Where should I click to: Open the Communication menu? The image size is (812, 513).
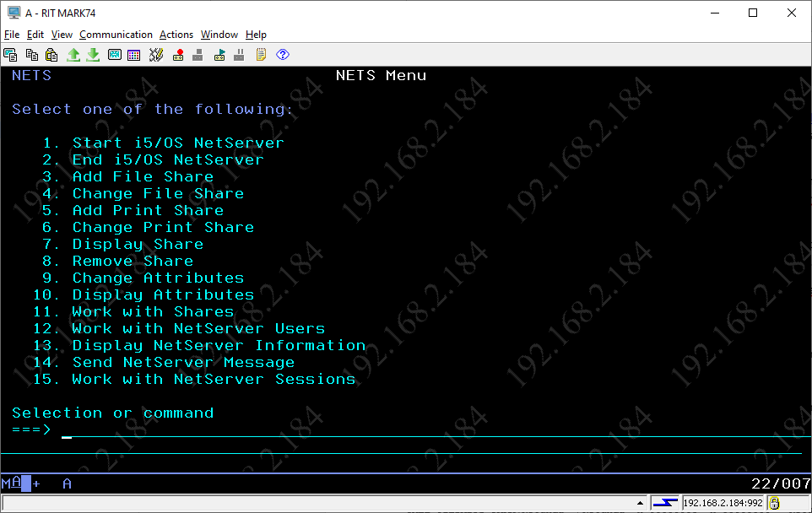tap(116, 35)
